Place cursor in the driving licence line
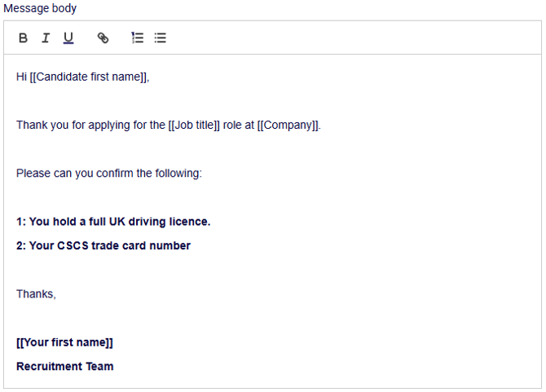 coord(113,222)
